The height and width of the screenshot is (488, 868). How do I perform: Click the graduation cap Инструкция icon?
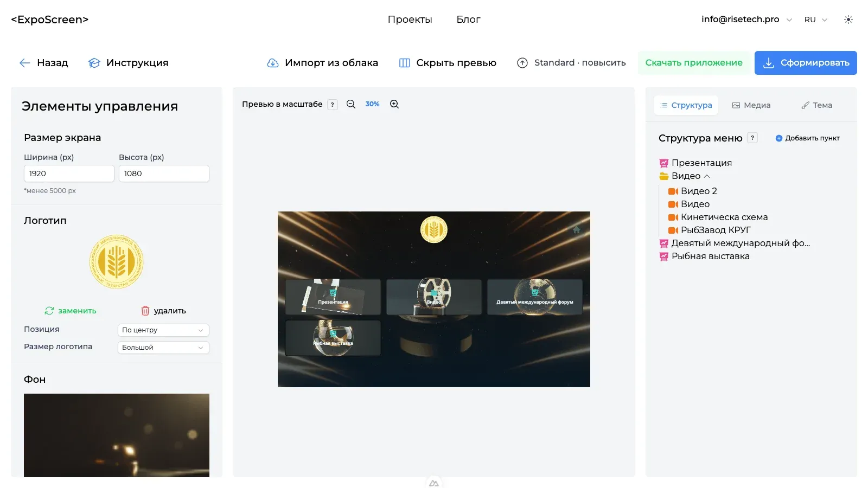click(94, 63)
